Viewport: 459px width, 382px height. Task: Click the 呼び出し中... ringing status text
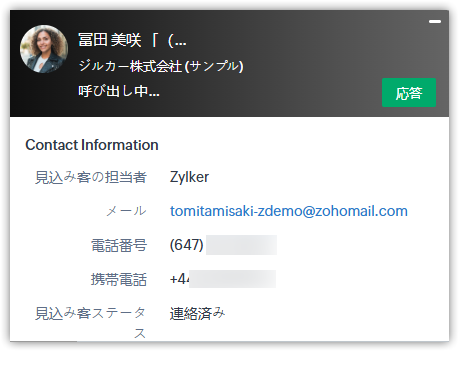coord(119,91)
